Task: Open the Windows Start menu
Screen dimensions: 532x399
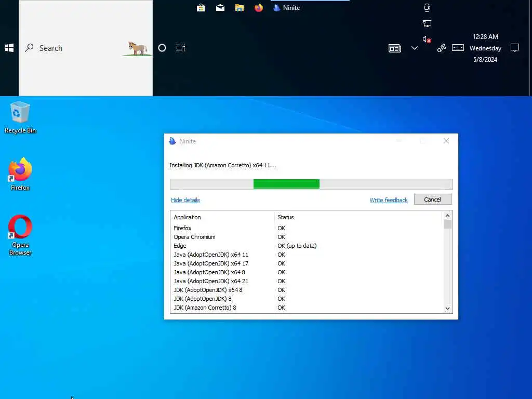Action: (x=9, y=48)
